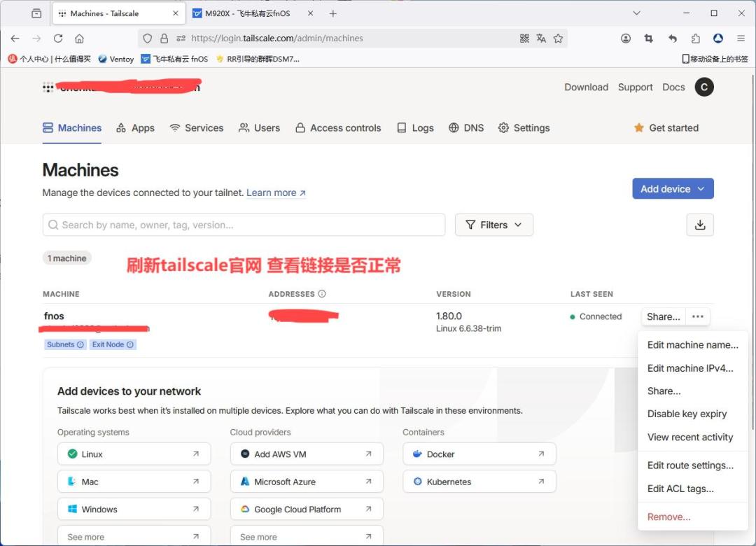
Task: Click See more under Operating systems
Action: [x=134, y=536]
